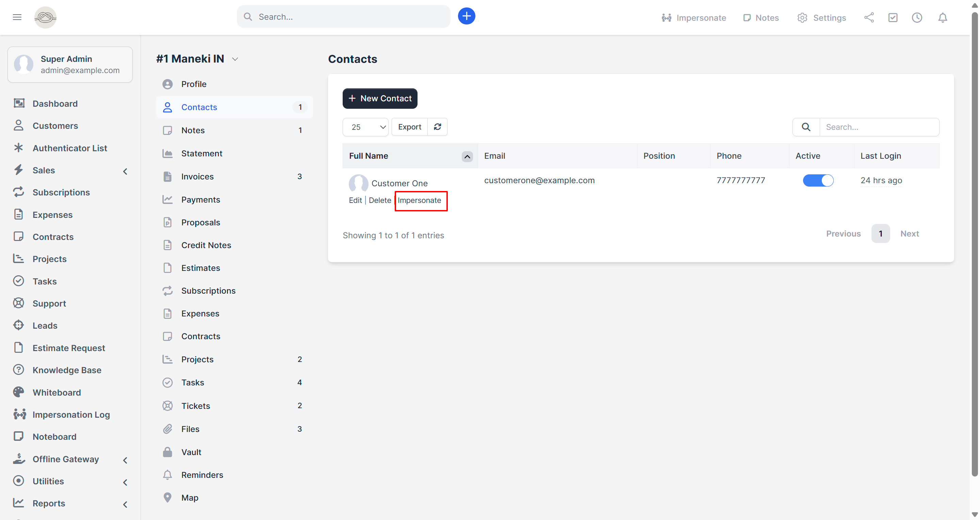Open the to-do checkmark icon in header
980x520 pixels.
(893, 17)
